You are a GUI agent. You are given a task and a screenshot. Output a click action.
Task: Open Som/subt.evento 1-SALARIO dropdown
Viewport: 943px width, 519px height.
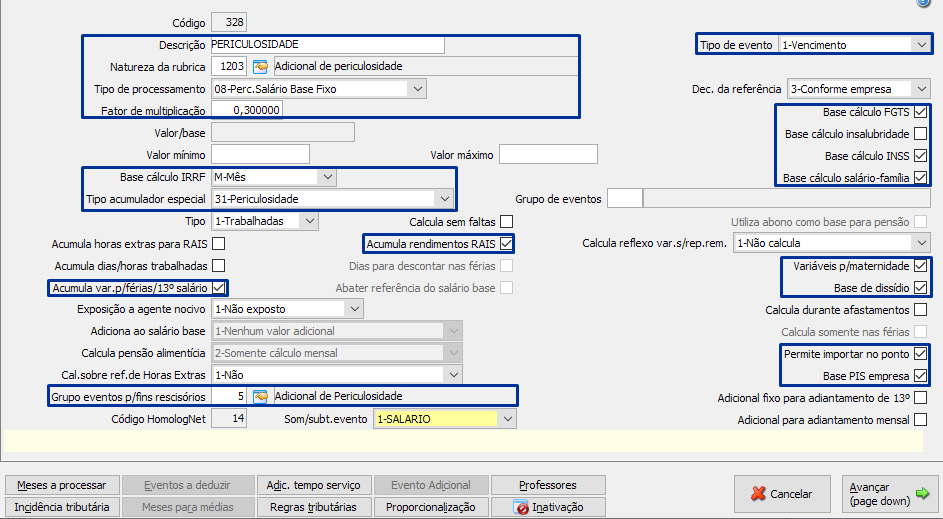pyautogui.click(x=508, y=419)
